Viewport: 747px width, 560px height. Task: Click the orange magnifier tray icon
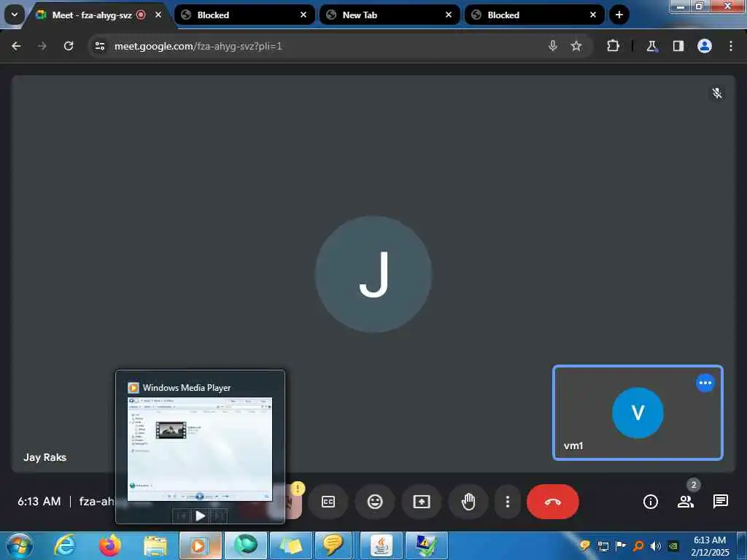pyautogui.click(x=638, y=545)
